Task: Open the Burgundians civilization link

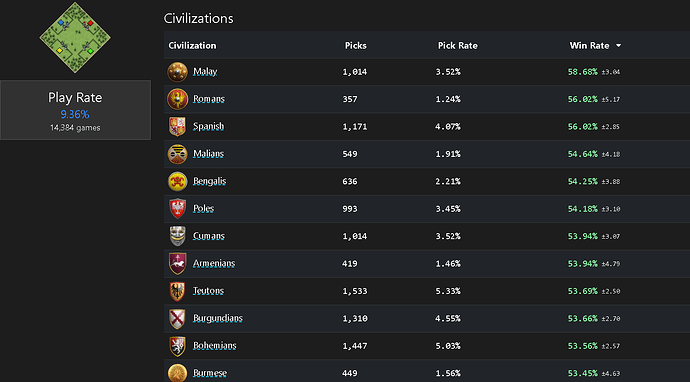Action: [x=218, y=318]
